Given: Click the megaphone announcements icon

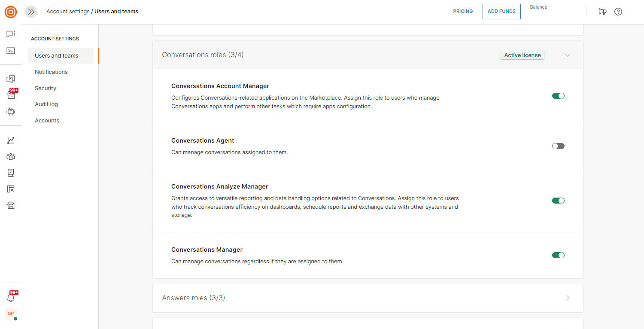Looking at the screenshot, I should (x=602, y=12).
